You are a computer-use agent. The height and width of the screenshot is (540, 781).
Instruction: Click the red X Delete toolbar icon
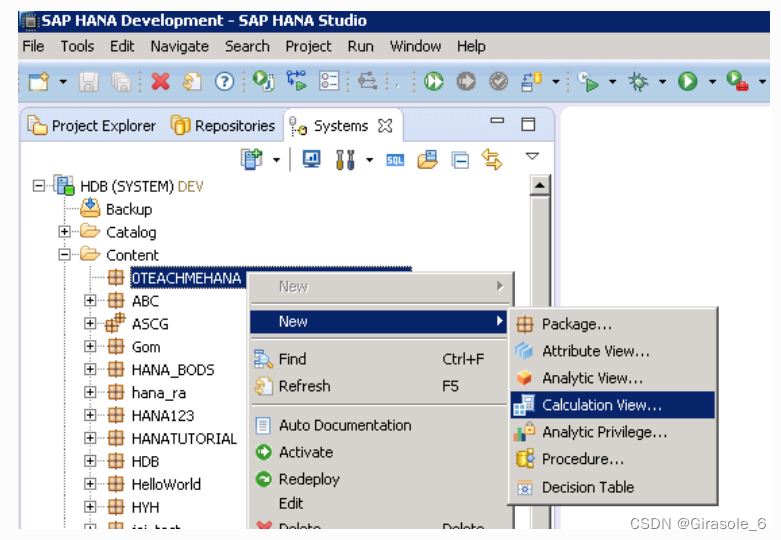click(x=160, y=81)
